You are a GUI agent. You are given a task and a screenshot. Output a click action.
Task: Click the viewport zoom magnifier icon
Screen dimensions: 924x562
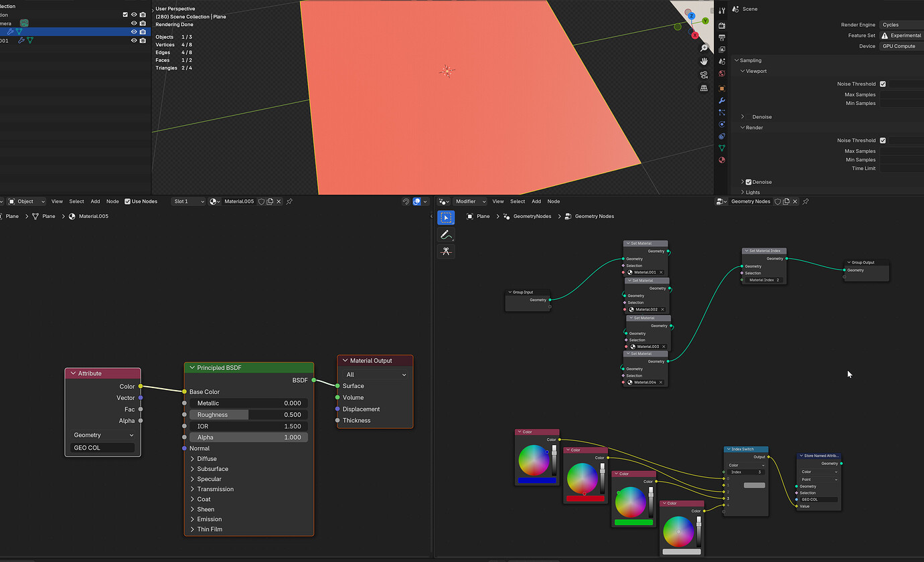pos(704,48)
